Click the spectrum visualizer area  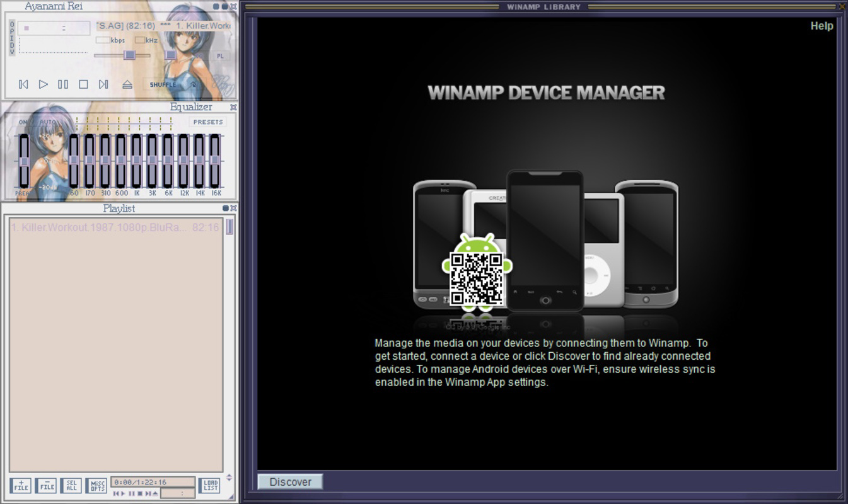[x=54, y=45]
